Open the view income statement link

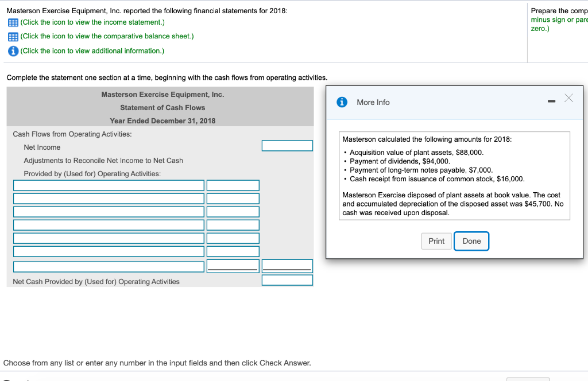point(92,22)
